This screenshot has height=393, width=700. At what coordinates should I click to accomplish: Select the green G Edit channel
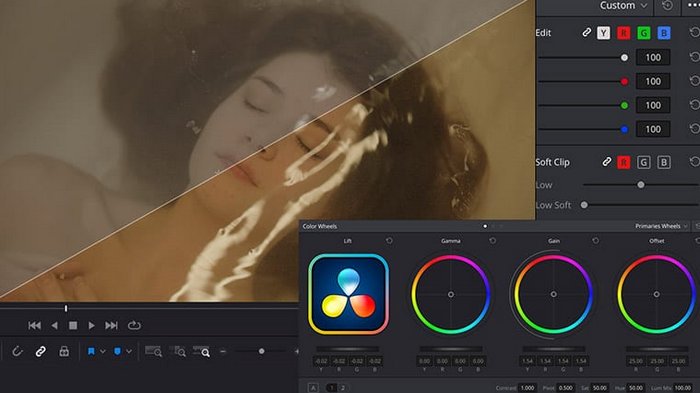[x=644, y=33]
